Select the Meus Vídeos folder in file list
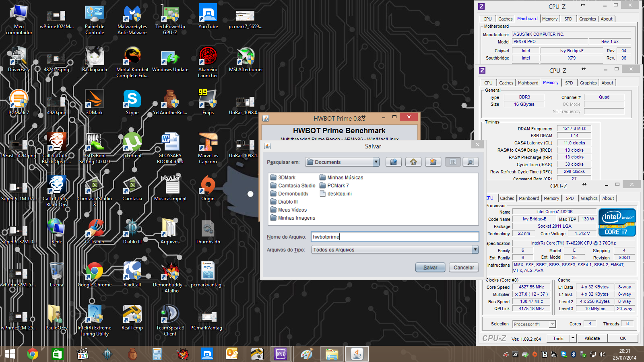 (x=289, y=210)
